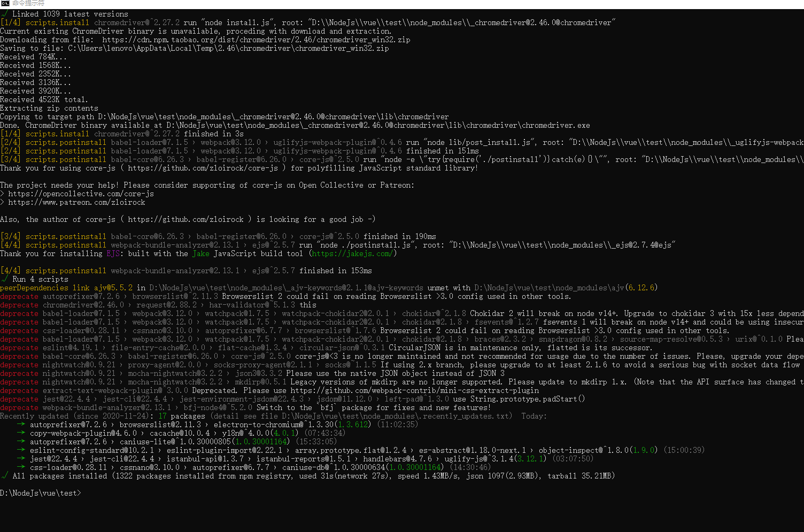The image size is (804, 532).
Task: Click the 'eslint-config-standard@10.2.1' update row
Action: [361, 450]
